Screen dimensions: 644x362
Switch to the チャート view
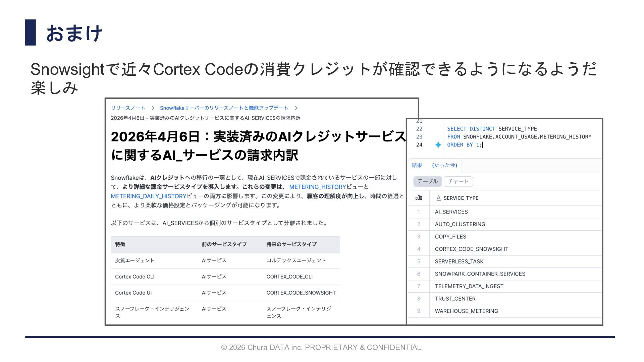click(x=458, y=181)
